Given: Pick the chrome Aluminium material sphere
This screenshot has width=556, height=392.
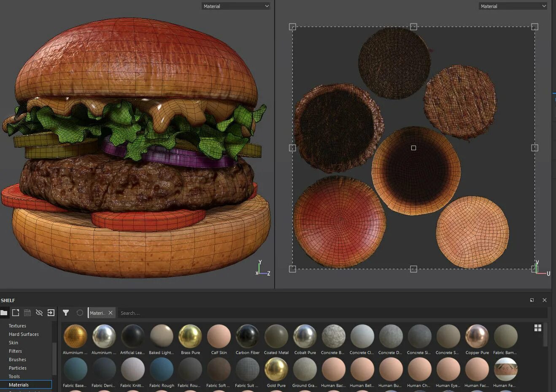Looking at the screenshot, I should [104, 336].
